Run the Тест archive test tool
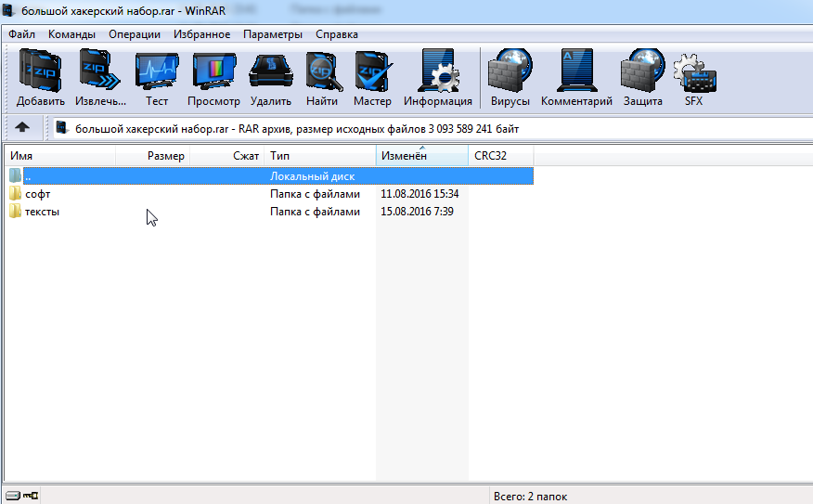813x504 pixels. (x=157, y=78)
